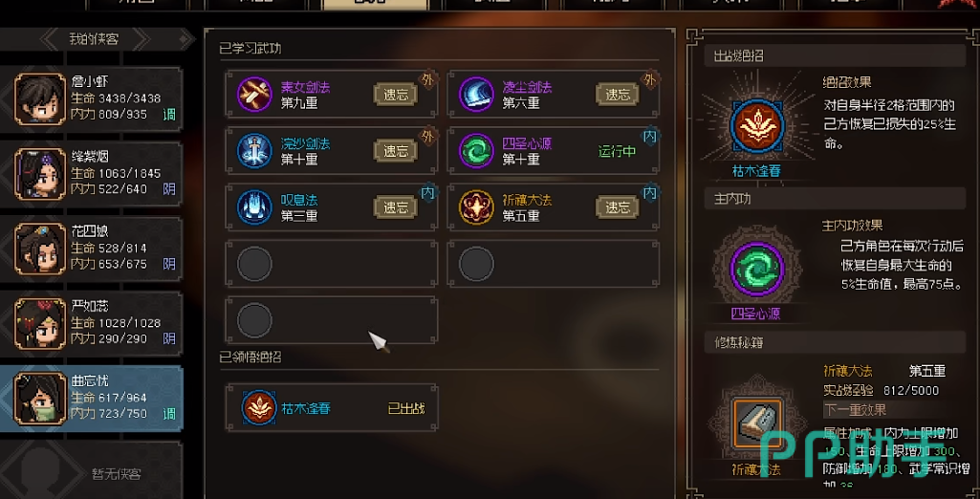Select the 严如蕊 portrait thumbnail
This screenshot has width=980, height=499.
[x=39, y=323]
